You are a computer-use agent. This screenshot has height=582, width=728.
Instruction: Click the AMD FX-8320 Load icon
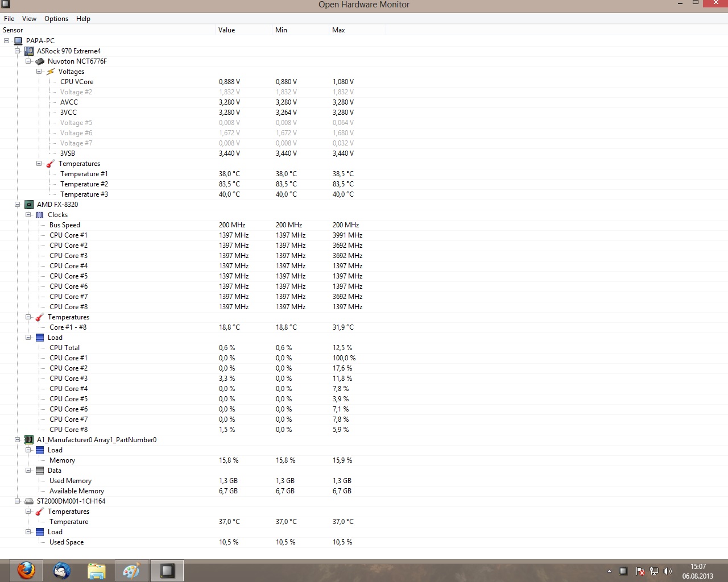point(40,338)
